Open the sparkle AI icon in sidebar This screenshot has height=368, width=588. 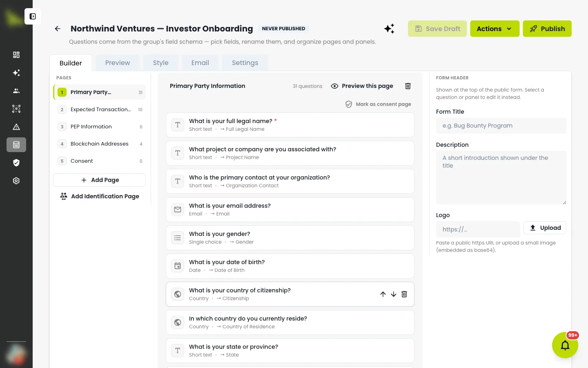coord(16,73)
